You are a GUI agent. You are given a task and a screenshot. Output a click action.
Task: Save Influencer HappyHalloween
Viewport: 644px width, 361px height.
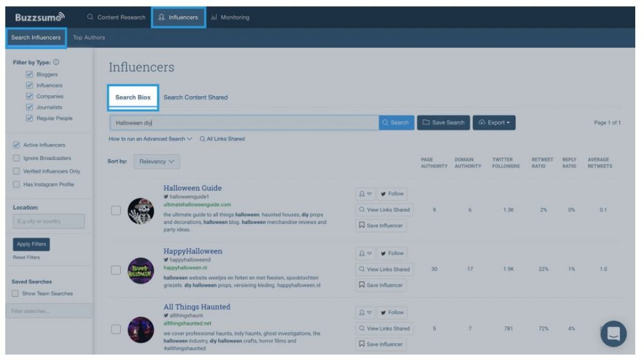pos(380,285)
